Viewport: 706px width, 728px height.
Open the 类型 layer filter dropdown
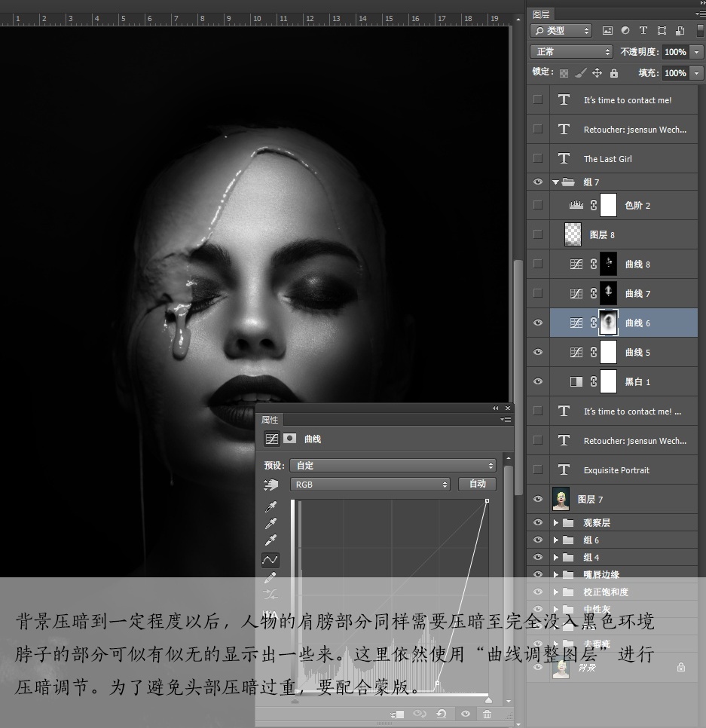click(x=561, y=31)
